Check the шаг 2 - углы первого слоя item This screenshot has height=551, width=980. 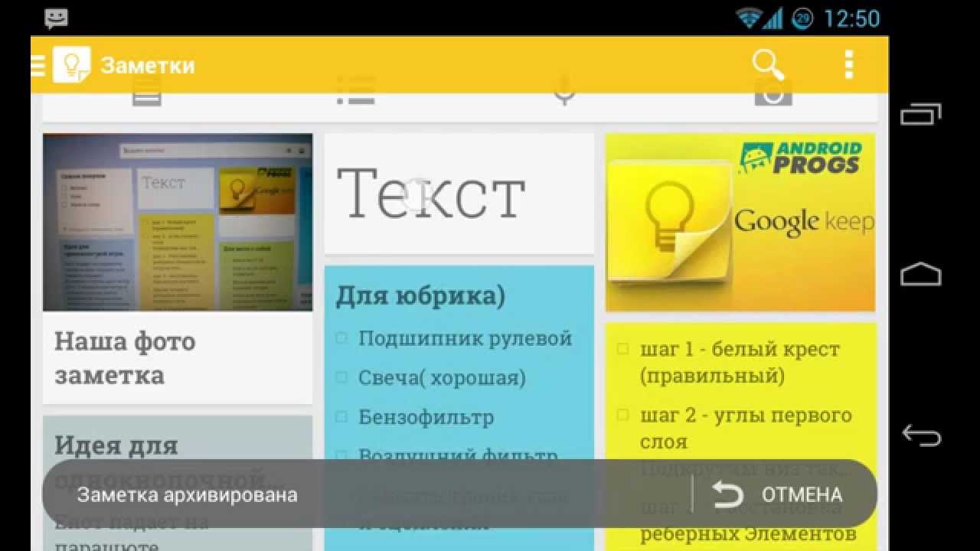point(623,415)
